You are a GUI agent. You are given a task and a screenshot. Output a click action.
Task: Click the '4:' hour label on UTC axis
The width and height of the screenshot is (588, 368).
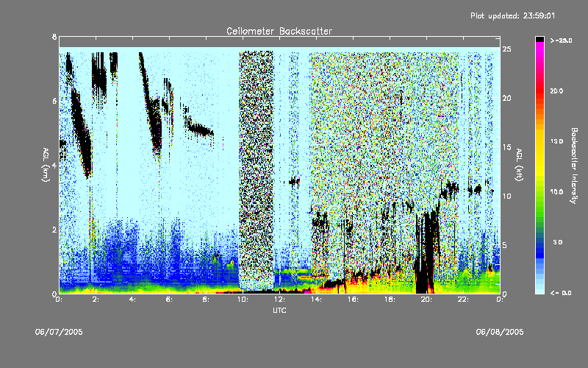[133, 300]
